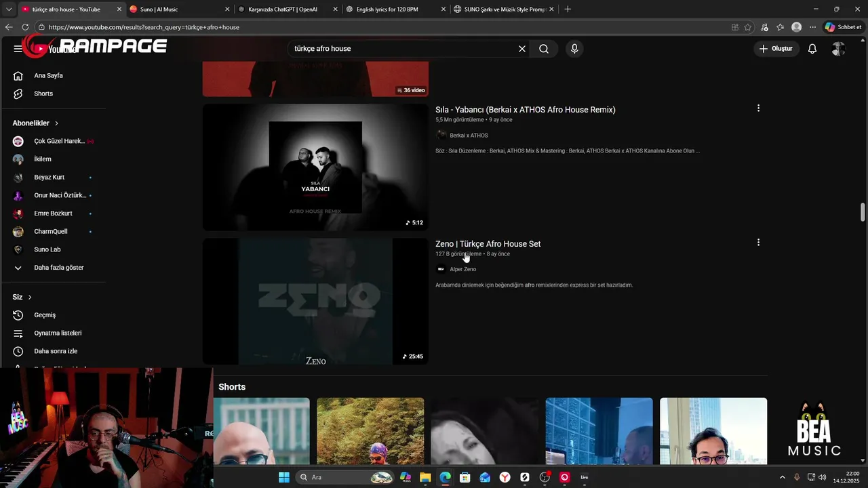Open Yandex browser from the taskbar
Image resolution: width=868 pixels, height=488 pixels.
[505, 477]
